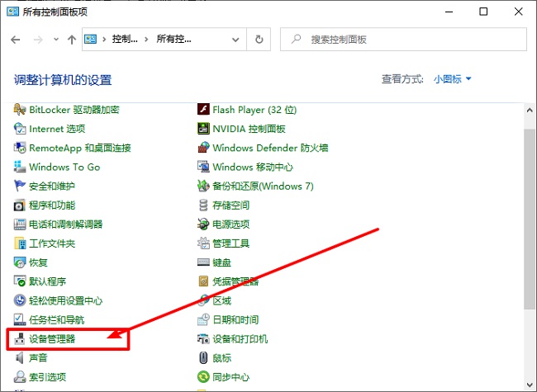Screen dimensions: 537x392
Task: Click the Windows To Go text link
Action: pyautogui.click(x=64, y=167)
